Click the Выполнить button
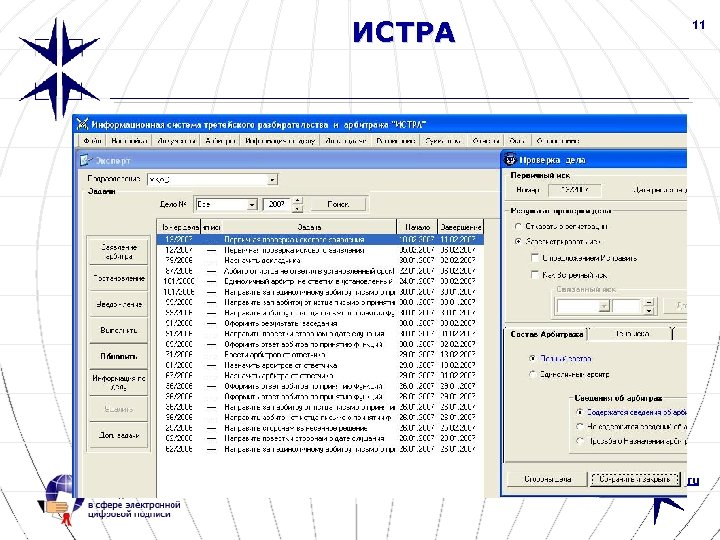 click(x=118, y=330)
